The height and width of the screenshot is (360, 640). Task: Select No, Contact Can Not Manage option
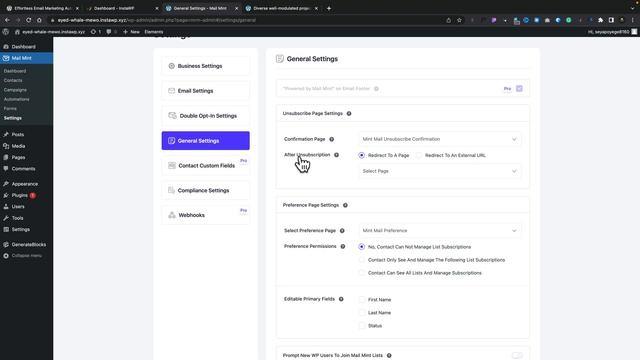pos(362,247)
